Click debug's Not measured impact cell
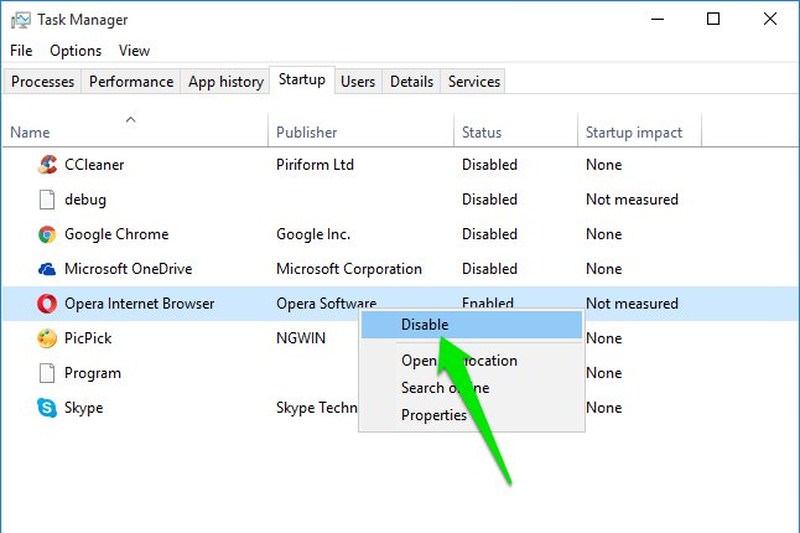The width and height of the screenshot is (800, 533). 632,199
